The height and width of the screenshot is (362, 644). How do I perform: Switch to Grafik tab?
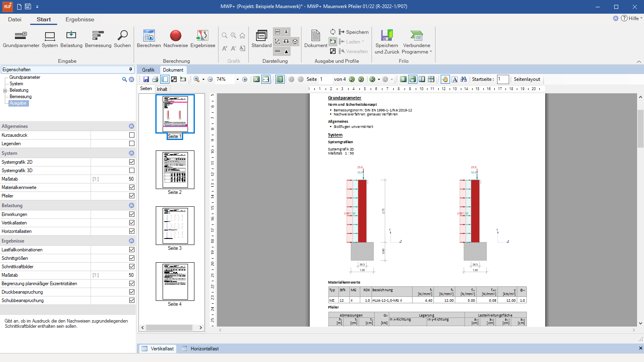coord(148,70)
